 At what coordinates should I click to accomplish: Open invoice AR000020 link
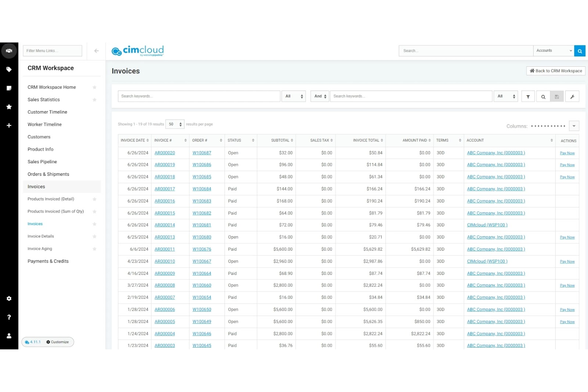click(x=164, y=153)
